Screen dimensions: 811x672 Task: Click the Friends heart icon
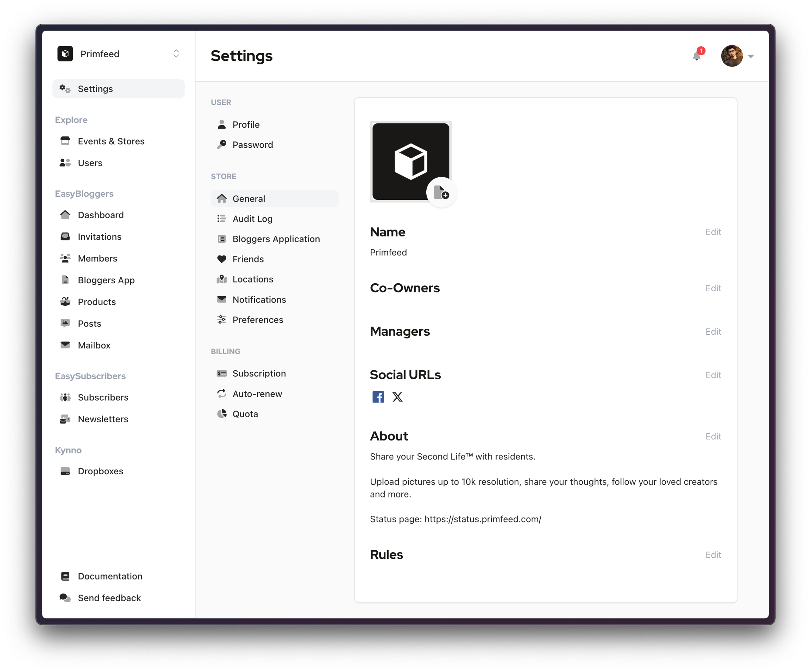222,259
